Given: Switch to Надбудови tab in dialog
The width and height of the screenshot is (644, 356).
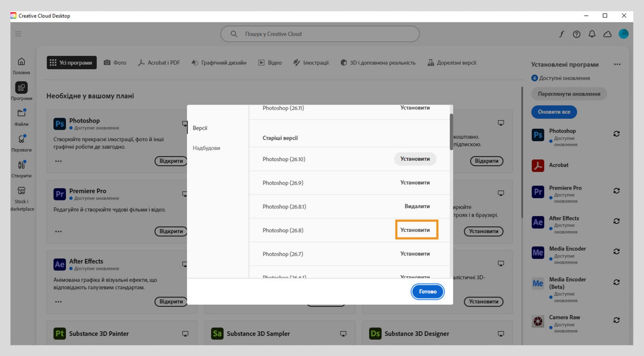Looking at the screenshot, I should (x=206, y=148).
